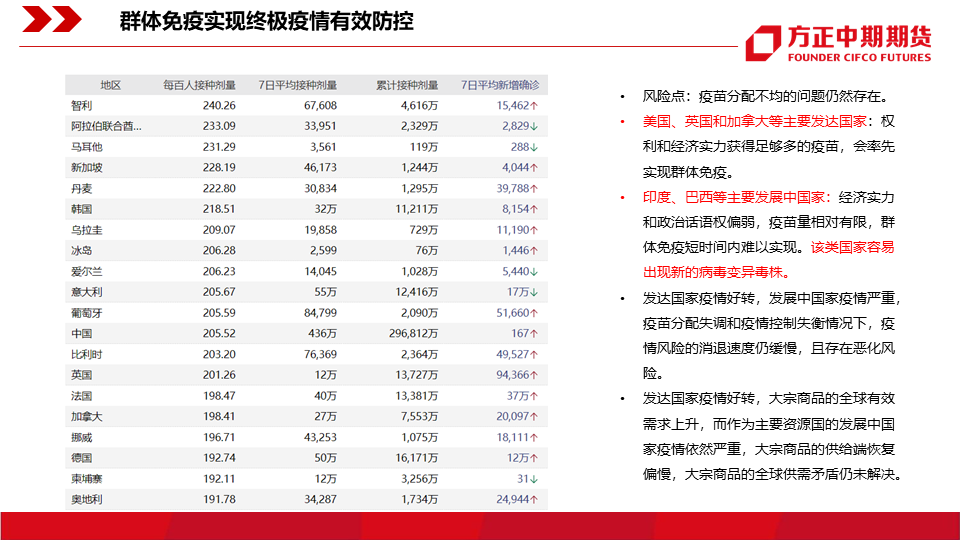Click the down arrow in the 爱尔兰 row
Image resolution: width=960 pixels, height=540 pixels.
pyautogui.click(x=535, y=271)
